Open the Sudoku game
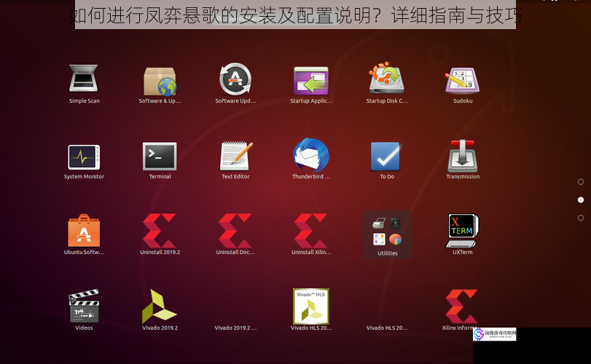 pyautogui.click(x=463, y=80)
